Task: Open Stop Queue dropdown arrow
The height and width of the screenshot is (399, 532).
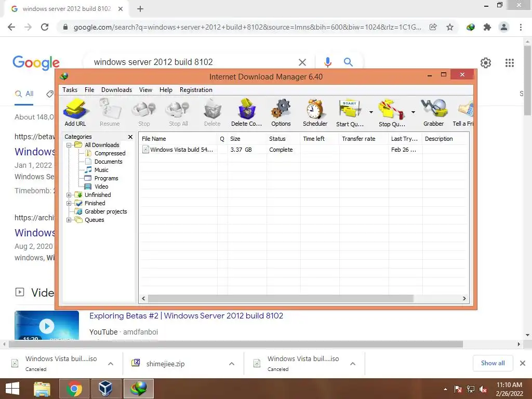Action: click(413, 112)
